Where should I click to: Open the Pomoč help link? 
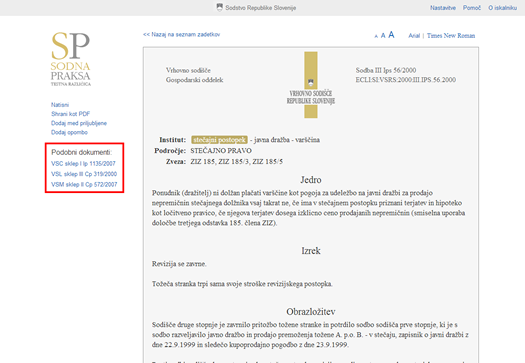(x=472, y=8)
